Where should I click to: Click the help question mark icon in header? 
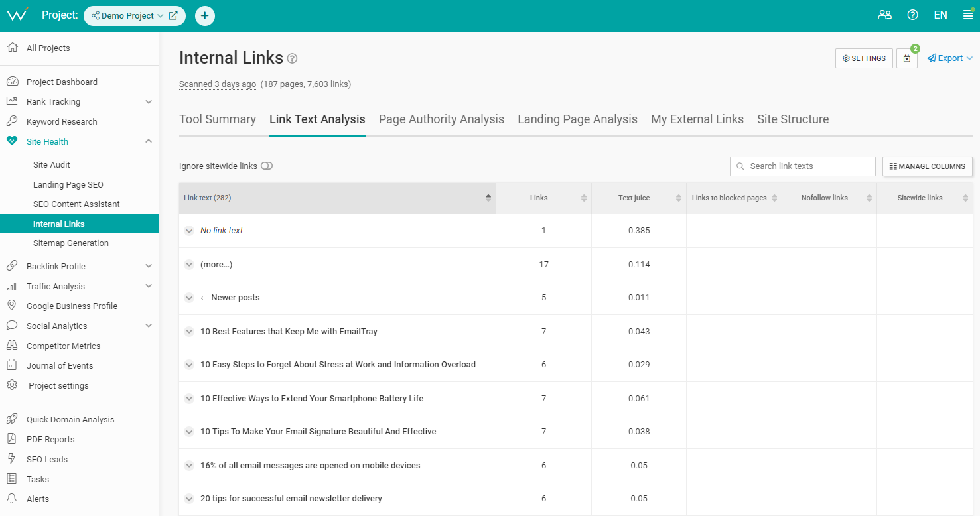[912, 15]
